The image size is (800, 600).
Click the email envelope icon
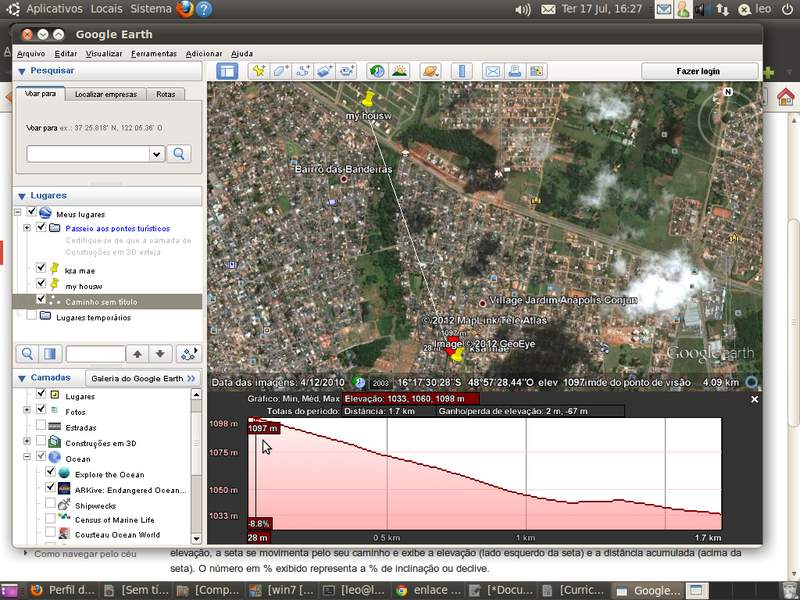point(492,71)
